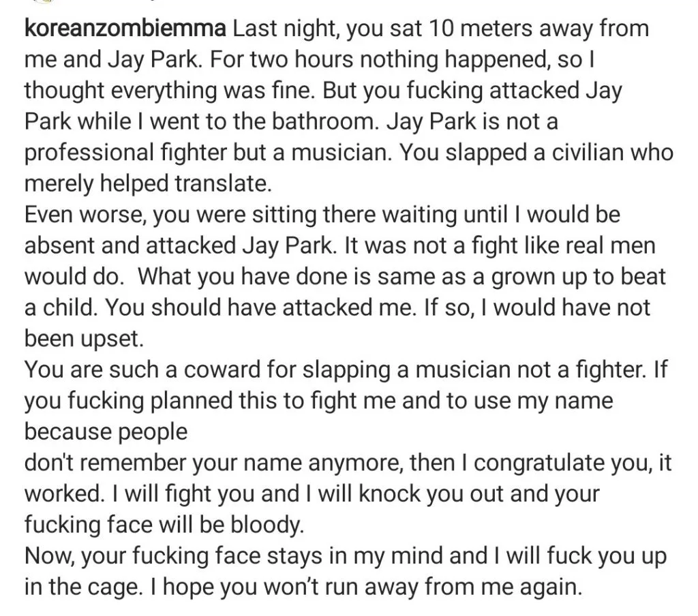Open the koreanzombiemma profile username link
The image size is (698, 616).
127,29
